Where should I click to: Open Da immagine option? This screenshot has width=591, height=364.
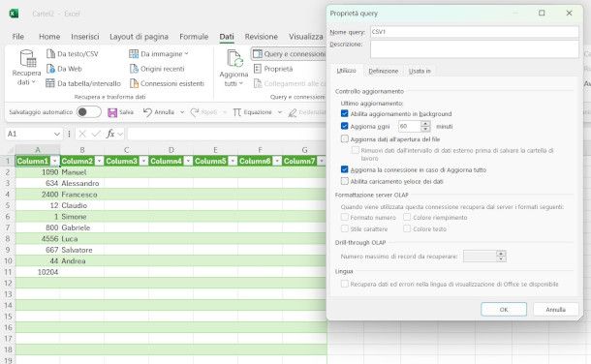[159, 54]
